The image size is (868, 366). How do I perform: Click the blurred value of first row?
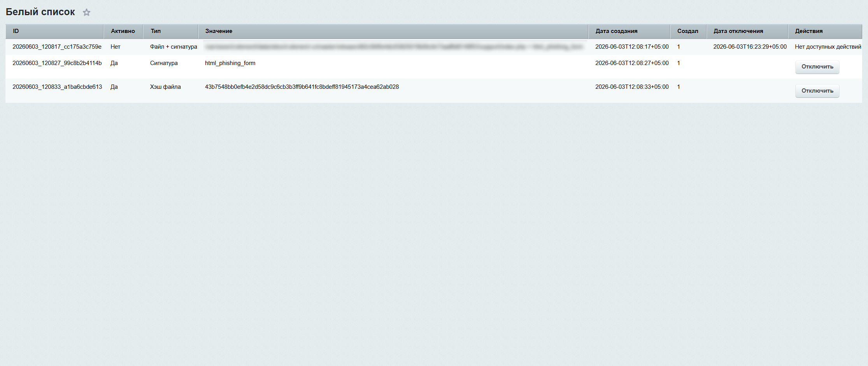click(x=394, y=47)
